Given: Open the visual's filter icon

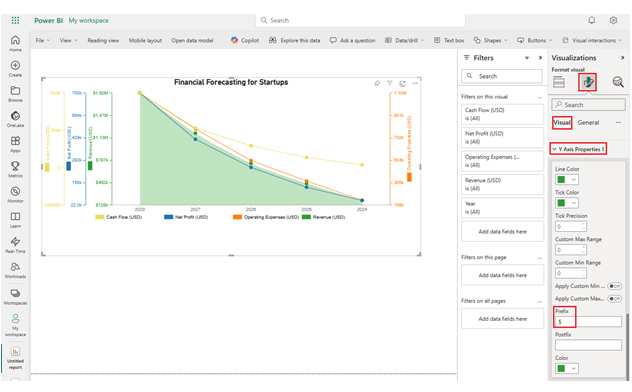Looking at the screenshot, I should pos(389,83).
